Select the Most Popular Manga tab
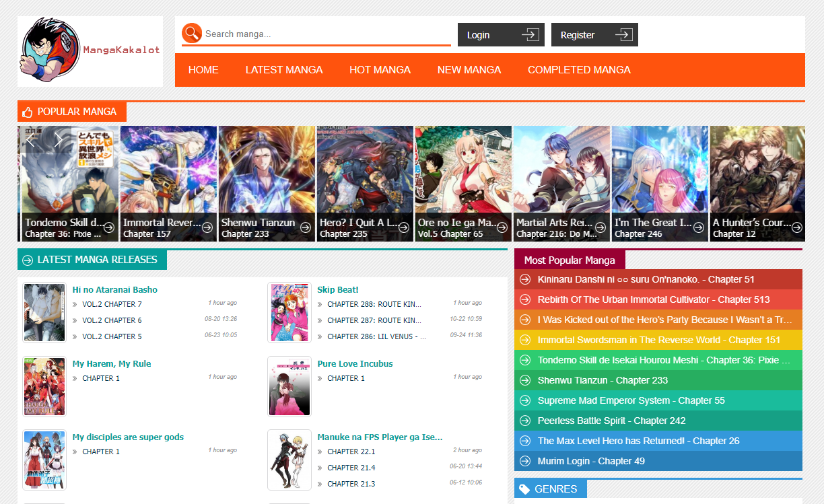Image resolution: width=824 pixels, height=504 pixels. tap(570, 260)
